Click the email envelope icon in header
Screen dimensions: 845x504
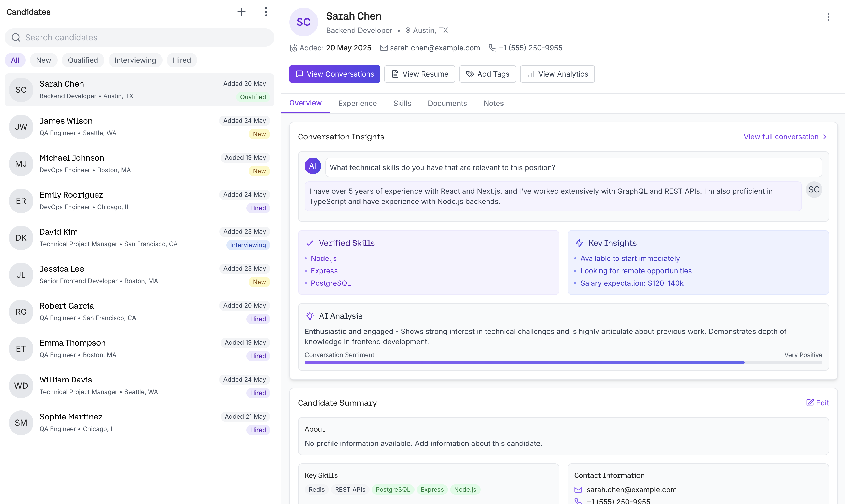click(383, 48)
